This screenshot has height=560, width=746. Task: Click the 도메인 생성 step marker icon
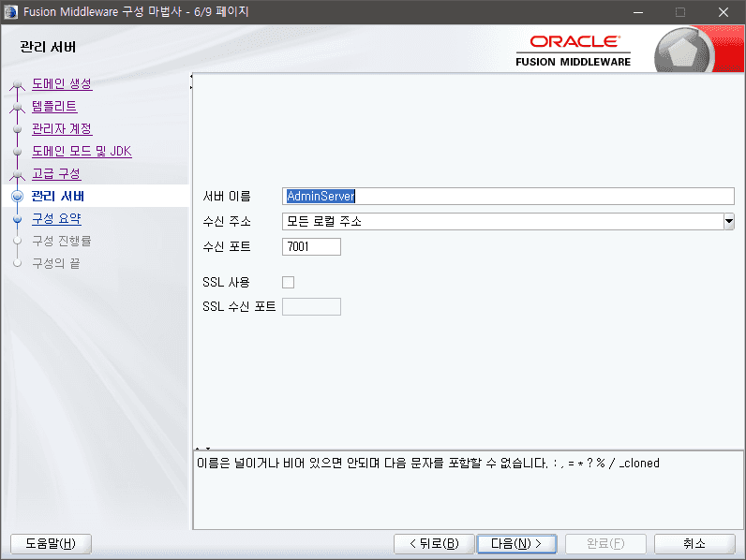point(18,85)
